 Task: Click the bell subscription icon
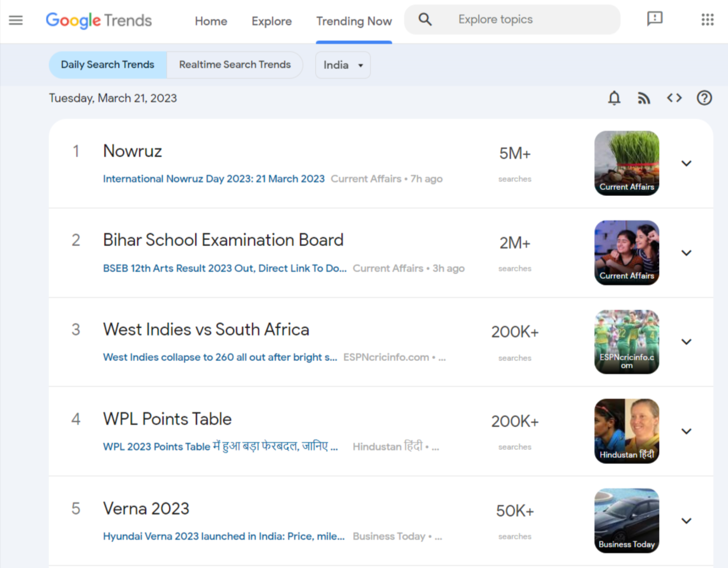click(x=614, y=98)
